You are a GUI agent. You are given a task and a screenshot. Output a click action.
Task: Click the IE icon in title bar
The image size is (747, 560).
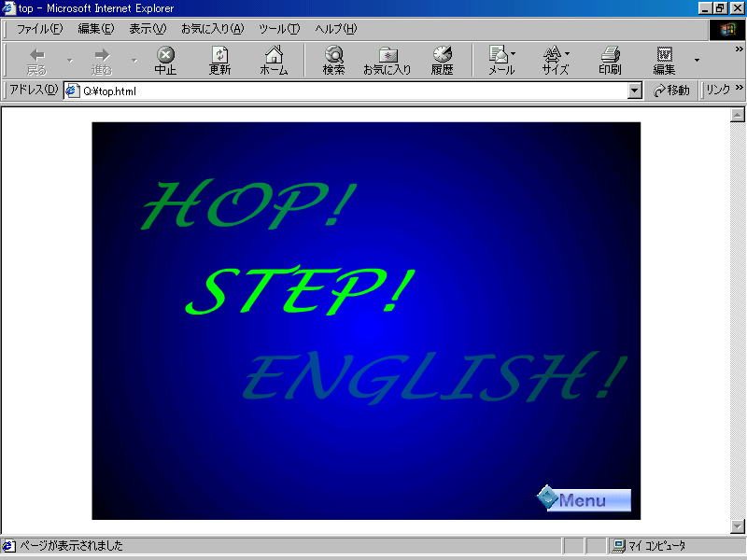point(8,8)
